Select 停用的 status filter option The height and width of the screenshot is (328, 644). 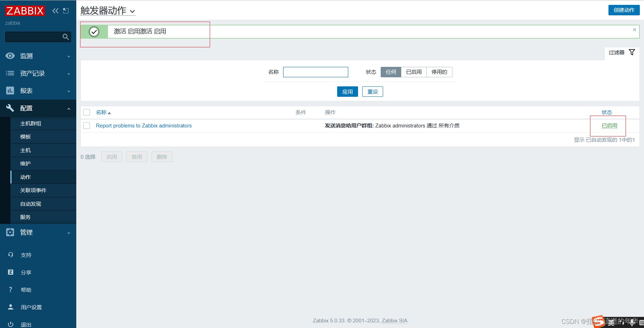coord(439,72)
